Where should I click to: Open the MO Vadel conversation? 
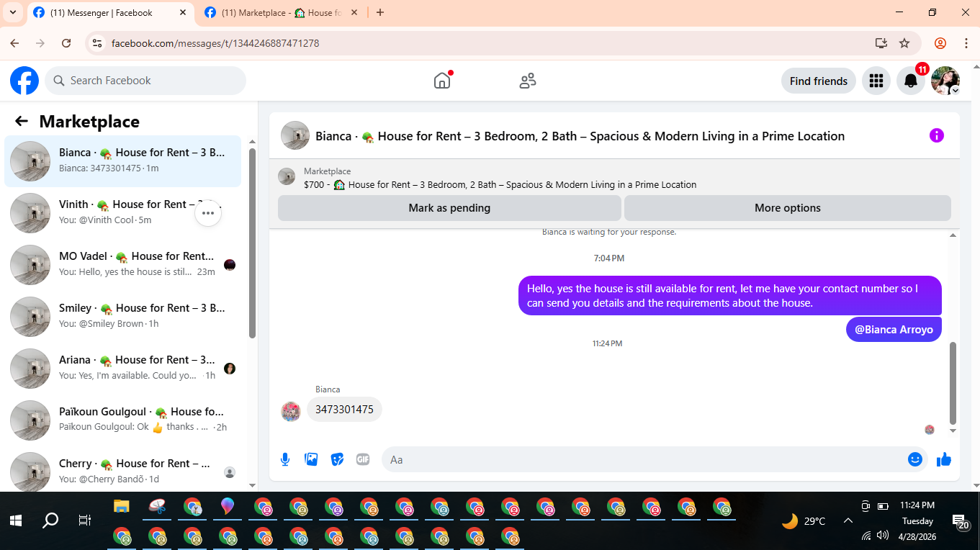123,265
